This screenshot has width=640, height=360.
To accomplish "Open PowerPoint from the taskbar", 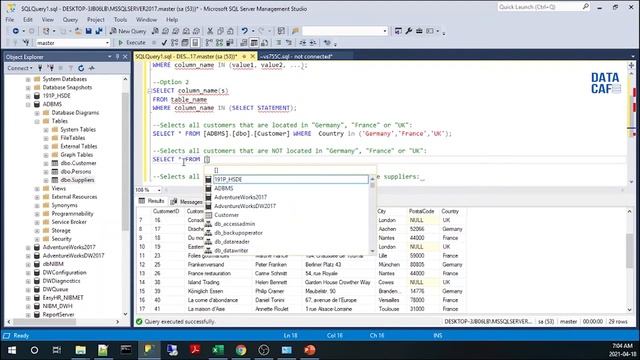I will tap(309, 350).
